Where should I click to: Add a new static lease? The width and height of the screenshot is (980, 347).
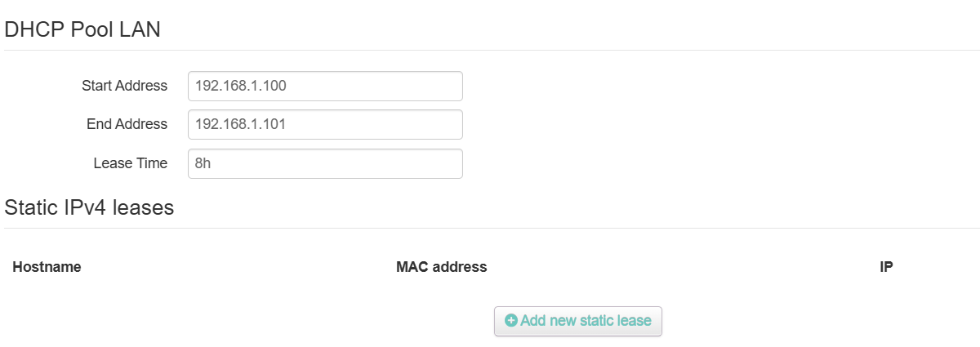577,321
